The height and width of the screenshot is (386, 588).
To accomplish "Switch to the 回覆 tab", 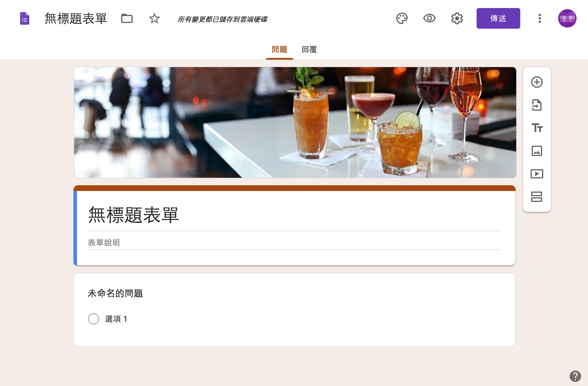I will point(309,50).
